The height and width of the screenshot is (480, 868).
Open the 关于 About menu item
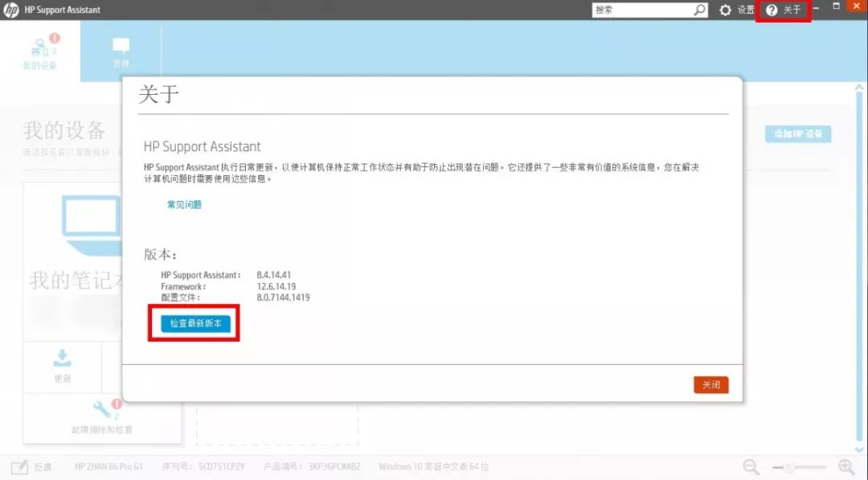[x=792, y=10]
